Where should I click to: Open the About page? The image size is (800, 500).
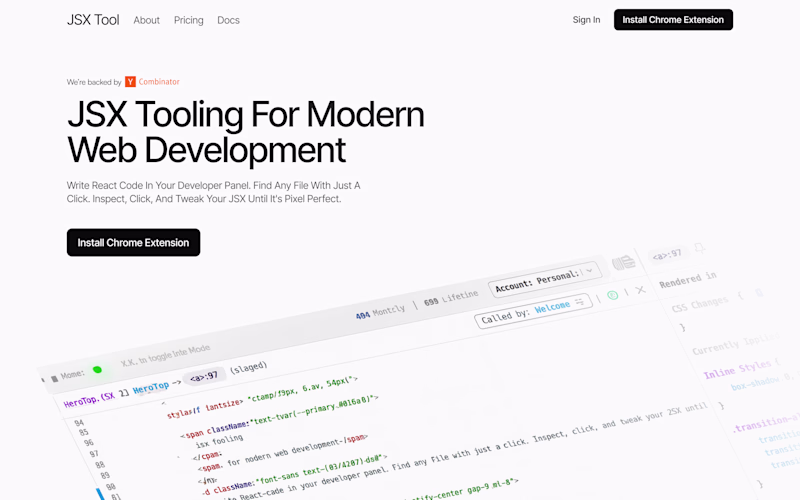146,20
